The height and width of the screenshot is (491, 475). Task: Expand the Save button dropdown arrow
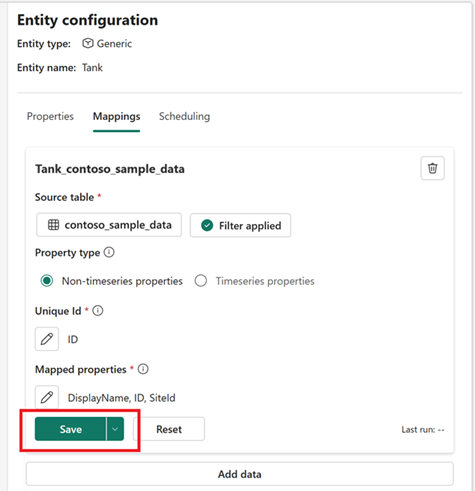(115, 429)
